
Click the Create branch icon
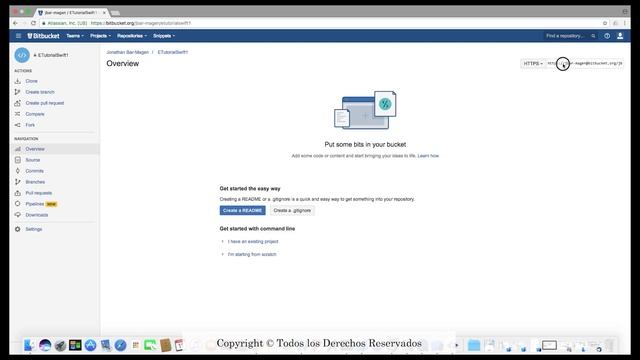point(18,92)
